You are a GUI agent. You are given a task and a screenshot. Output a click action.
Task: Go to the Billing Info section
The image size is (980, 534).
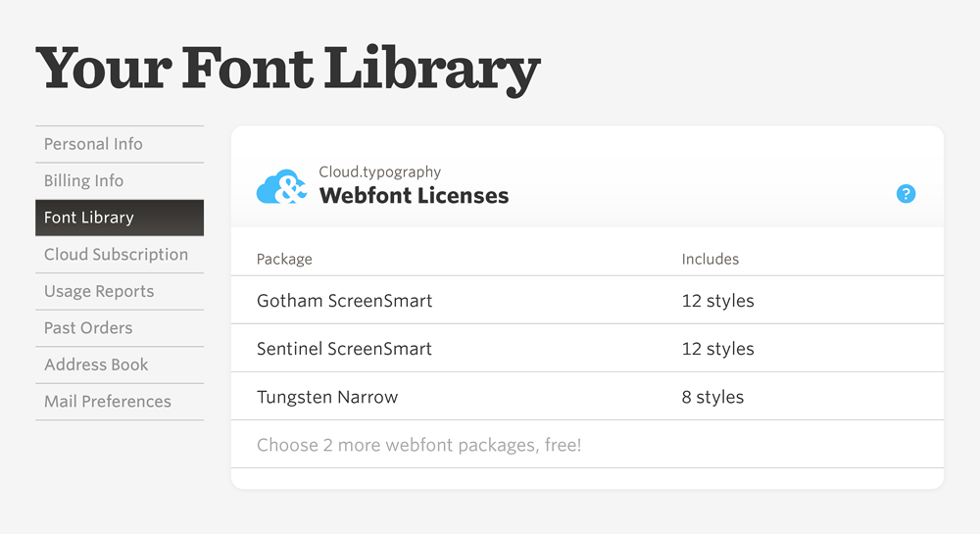(x=83, y=181)
